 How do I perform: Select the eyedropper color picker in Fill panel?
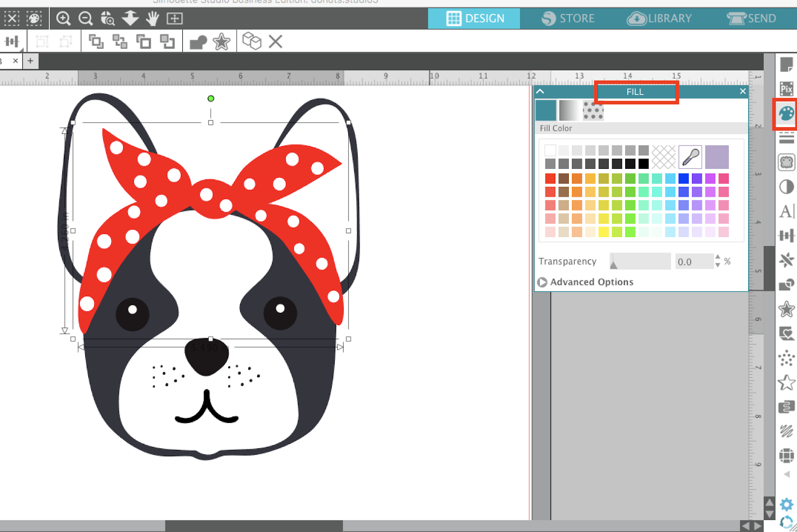tap(690, 156)
